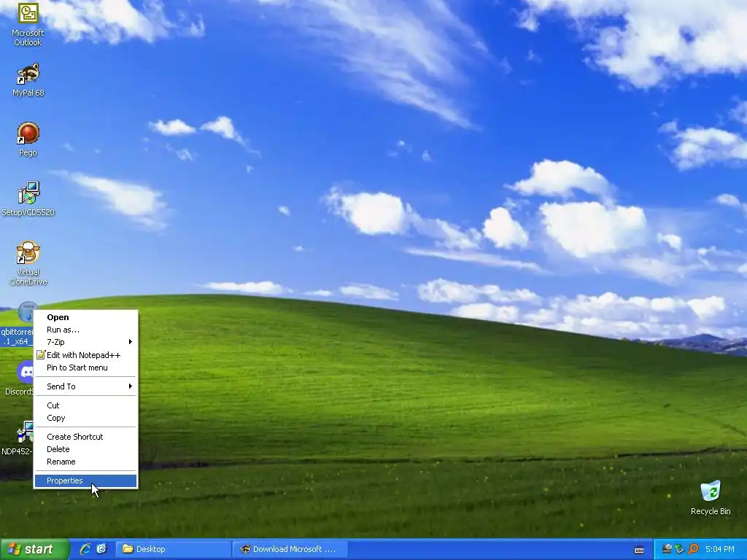Choose Delete from the context menu

(x=86, y=449)
